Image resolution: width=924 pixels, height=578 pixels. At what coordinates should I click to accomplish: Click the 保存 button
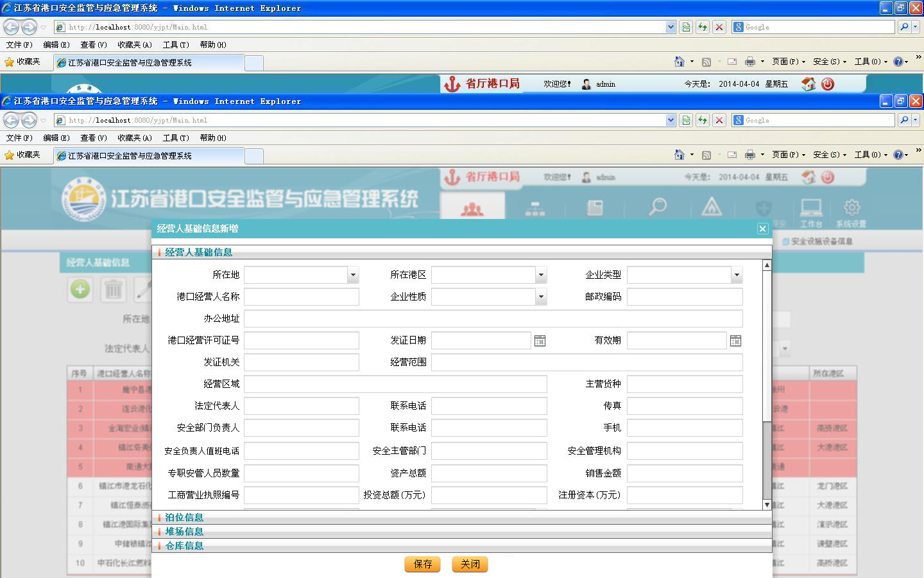(422, 564)
